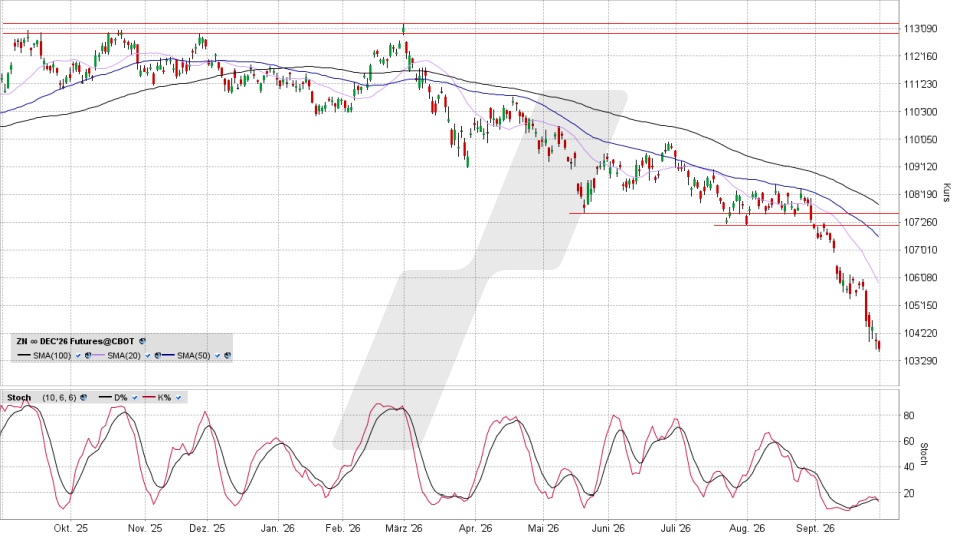Toggle the K% line checkmark
This screenshot has width=960, height=540.
pyautogui.click(x=178, y=398)
